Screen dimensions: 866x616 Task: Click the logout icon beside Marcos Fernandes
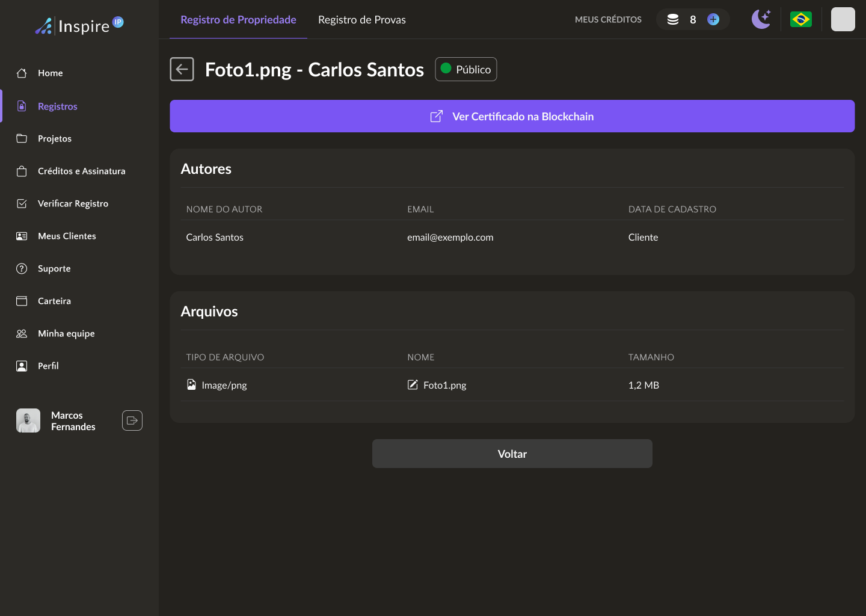pyautogui.click(x=132, y=420)
